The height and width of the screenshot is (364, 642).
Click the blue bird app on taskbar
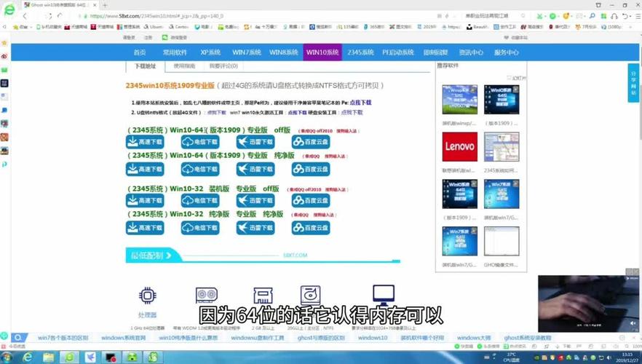(x=90, y=357)
